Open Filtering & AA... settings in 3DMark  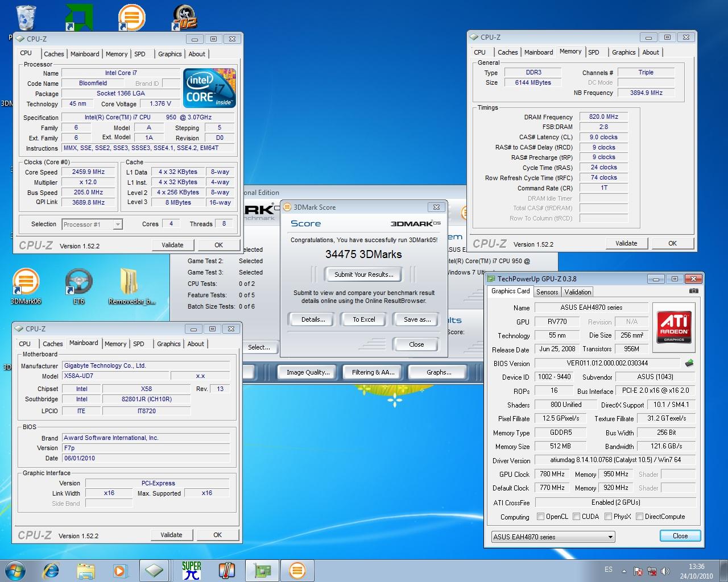click(373, 372)
